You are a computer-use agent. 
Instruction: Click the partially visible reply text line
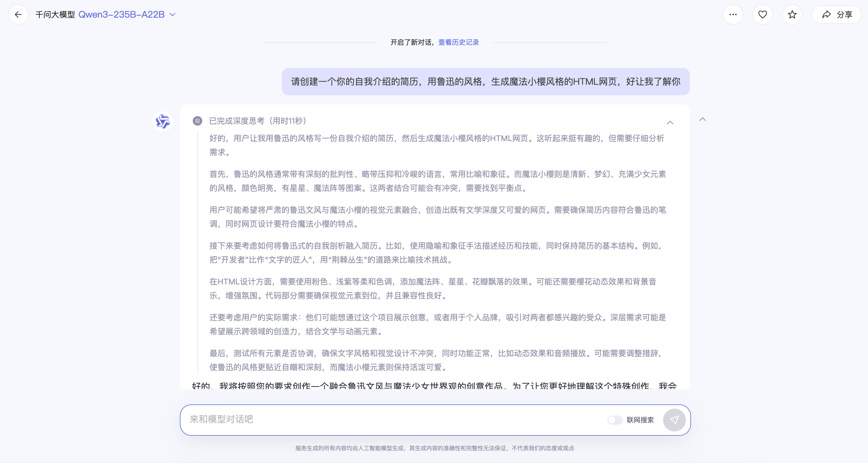[x=434, y=385]
